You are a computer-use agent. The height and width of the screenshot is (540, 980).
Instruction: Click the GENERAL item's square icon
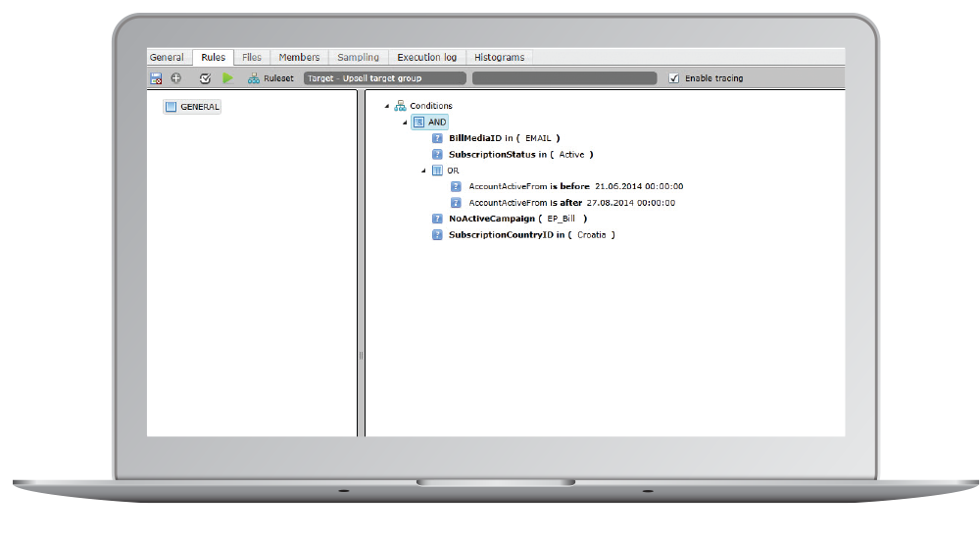(171, 107)
